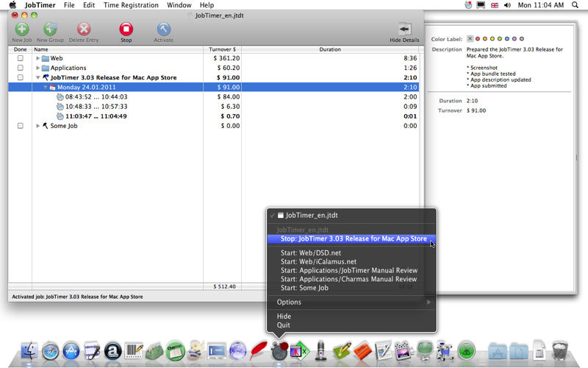This screenshot has width=588, height=368.
Task: Click the Activate toolbar icon
Action: (x=163, y=29)
